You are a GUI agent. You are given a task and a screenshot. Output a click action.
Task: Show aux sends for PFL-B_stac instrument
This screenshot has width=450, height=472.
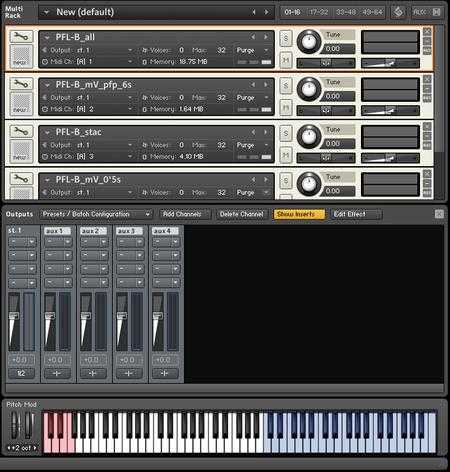[x=427, y=146]
